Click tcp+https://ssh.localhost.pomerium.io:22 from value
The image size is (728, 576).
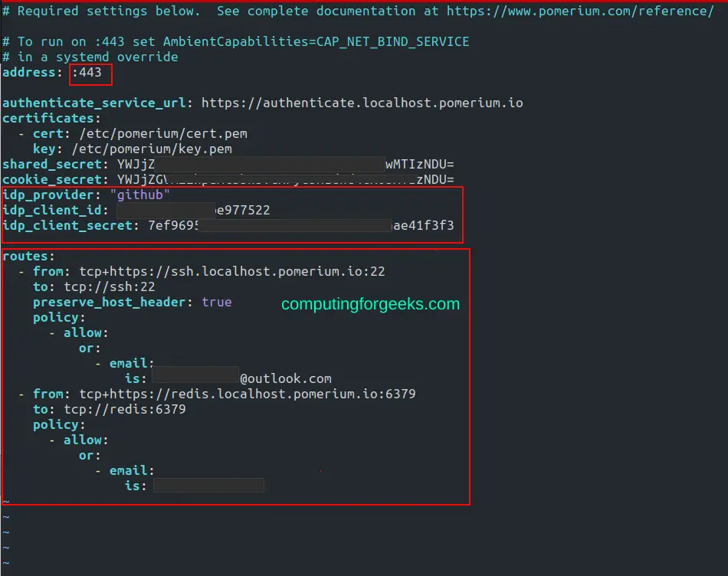click(x=232, y=271)
